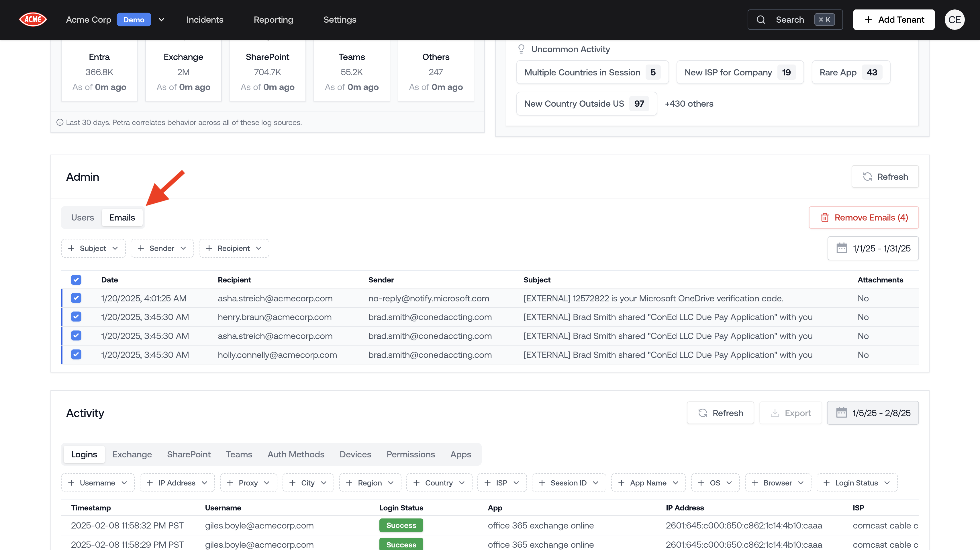Click the Activity calendar icon 1/5/25 - 2/8/25
This screenshot has height=550, width=980.
[x=841, y=413]
